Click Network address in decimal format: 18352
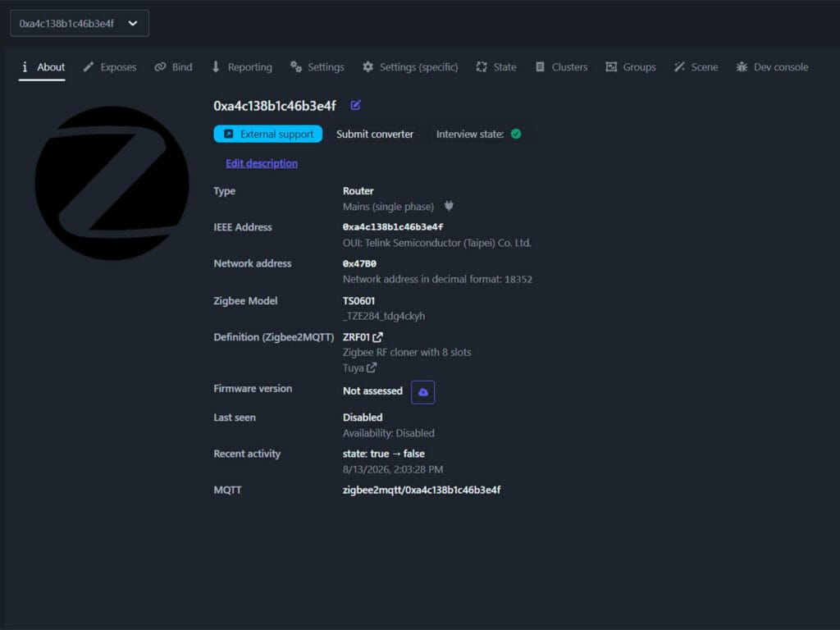Viewport: 840px width, 630px height. tap(438, 279)
